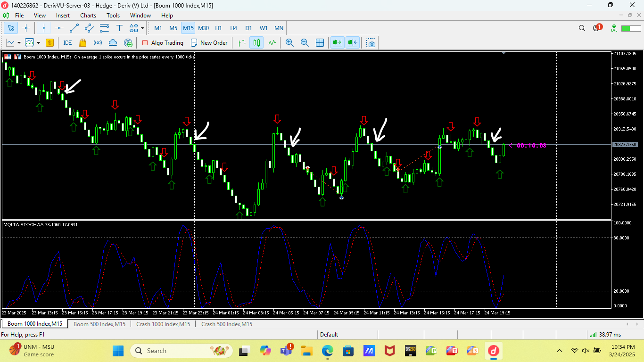
Task: Enable automatic chart scrolling to latest bars
Action: pos(337,42)
